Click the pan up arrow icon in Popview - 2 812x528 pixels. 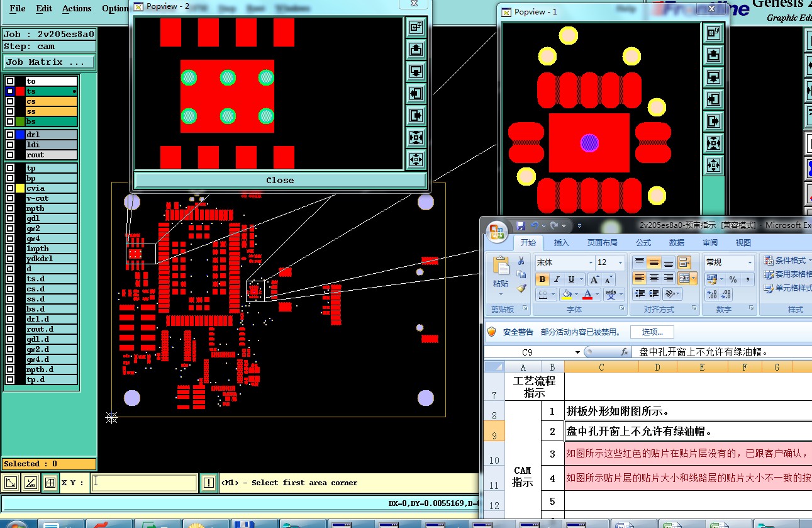click(416, 48)
